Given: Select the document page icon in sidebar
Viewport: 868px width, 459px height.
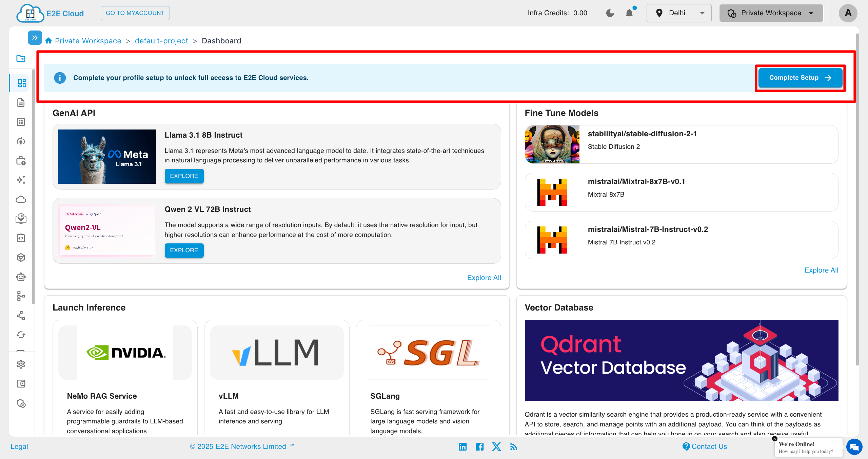Looking at the screenshot, I should pos(21,103).
